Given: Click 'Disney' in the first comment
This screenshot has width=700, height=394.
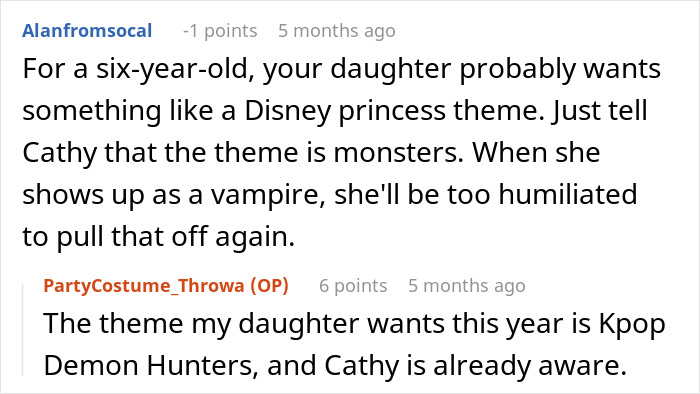Looking at the screenshot, I should [287, 112].
